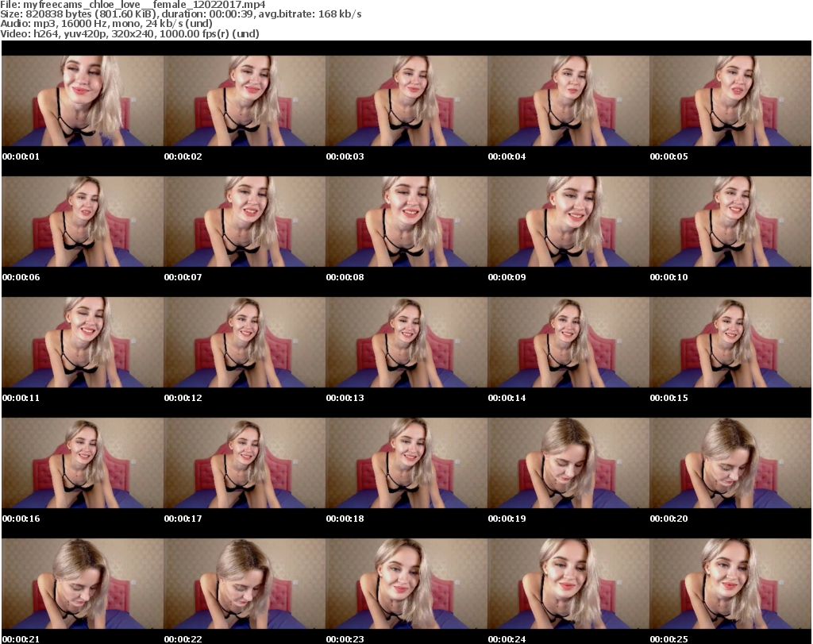Click the timestamp label reading 00:00:03

click(x=345, y=156)
